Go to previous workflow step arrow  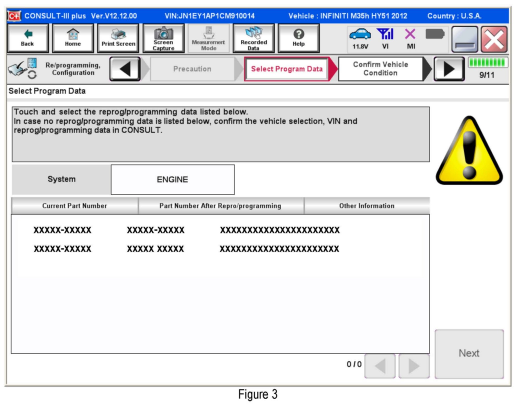[x=125, y=69]
